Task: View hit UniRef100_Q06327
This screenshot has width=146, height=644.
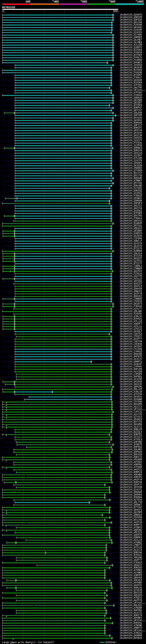Action: (131, 284)
